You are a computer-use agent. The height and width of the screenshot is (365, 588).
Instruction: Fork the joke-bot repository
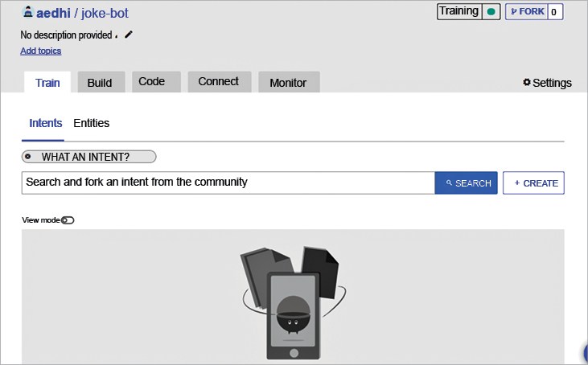(x=526, y=12)
